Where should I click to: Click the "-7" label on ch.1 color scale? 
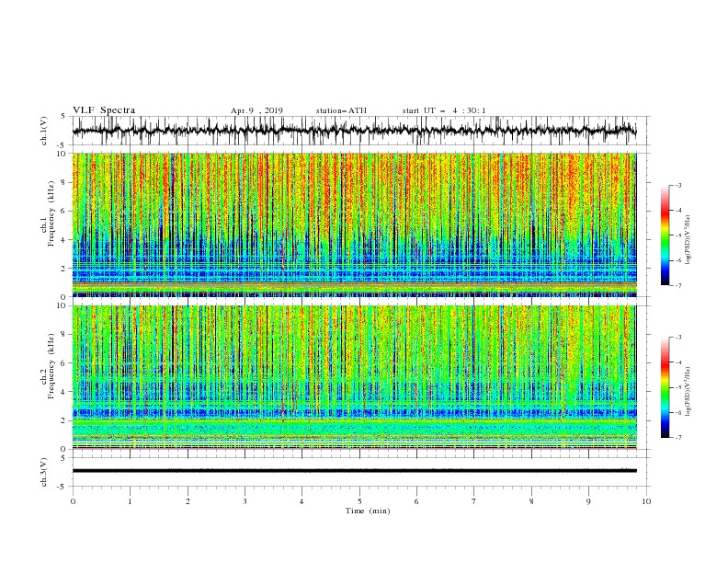point(677,286)
